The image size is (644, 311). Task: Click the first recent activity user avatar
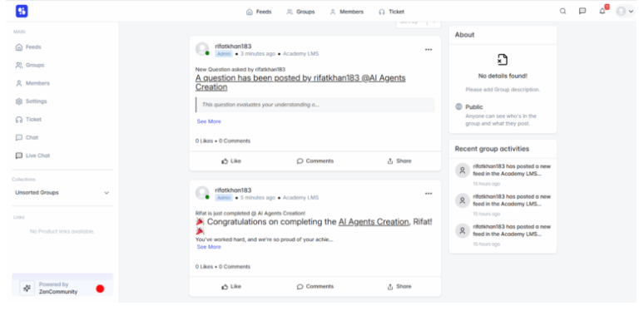click(x=463, y=170)
